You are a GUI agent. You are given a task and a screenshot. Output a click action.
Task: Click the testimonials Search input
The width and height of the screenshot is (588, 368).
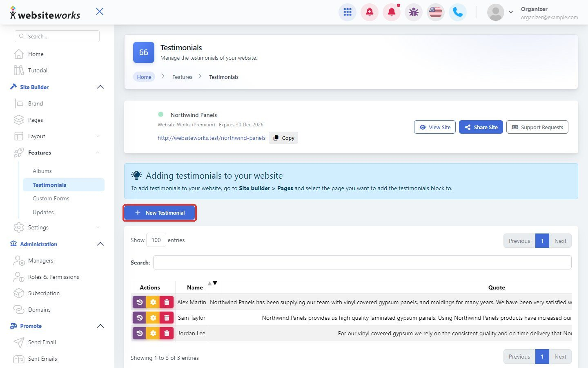[x=362, y=263]
